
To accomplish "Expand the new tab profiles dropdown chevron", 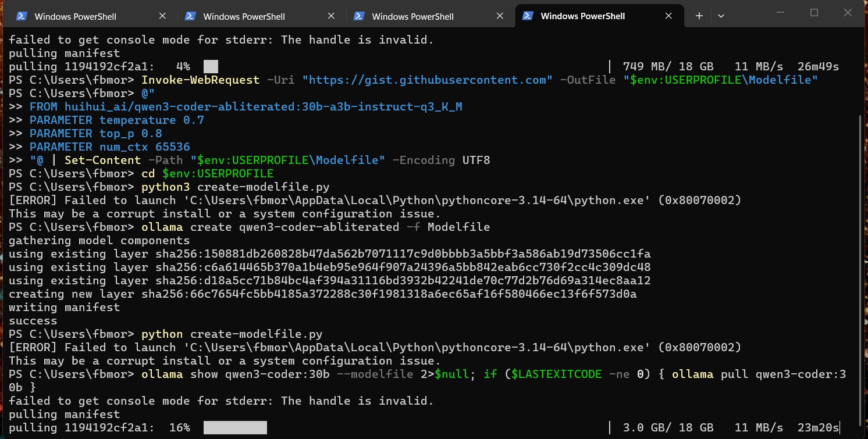I will (721, 16).
